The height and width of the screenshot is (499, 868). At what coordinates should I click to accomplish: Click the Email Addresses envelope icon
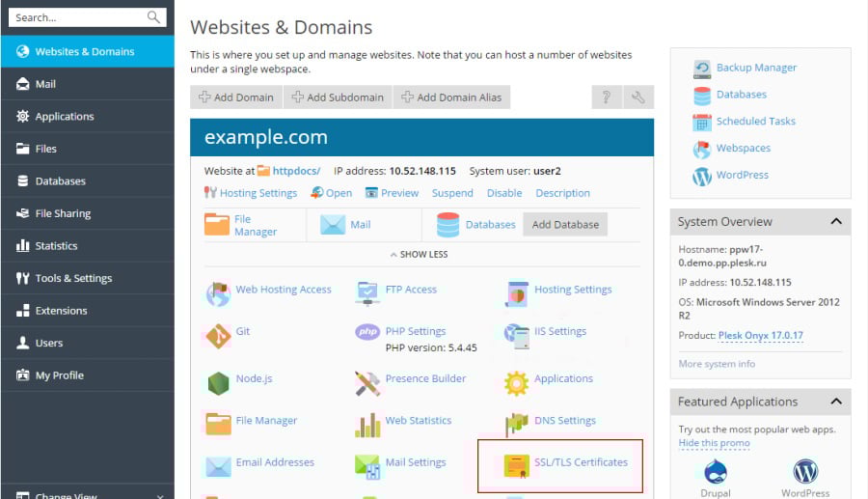tap(218, 466)
